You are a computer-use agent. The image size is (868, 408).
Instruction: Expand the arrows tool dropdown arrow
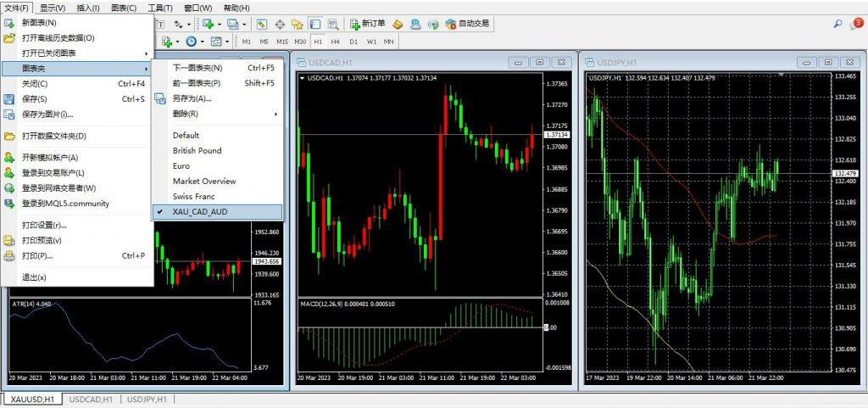[189, 25]
